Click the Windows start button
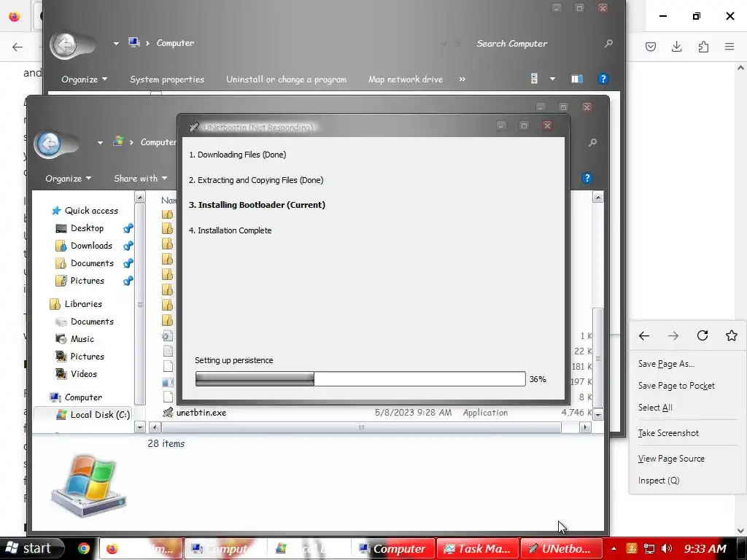The image size is (747, 560). coord(32,548)
